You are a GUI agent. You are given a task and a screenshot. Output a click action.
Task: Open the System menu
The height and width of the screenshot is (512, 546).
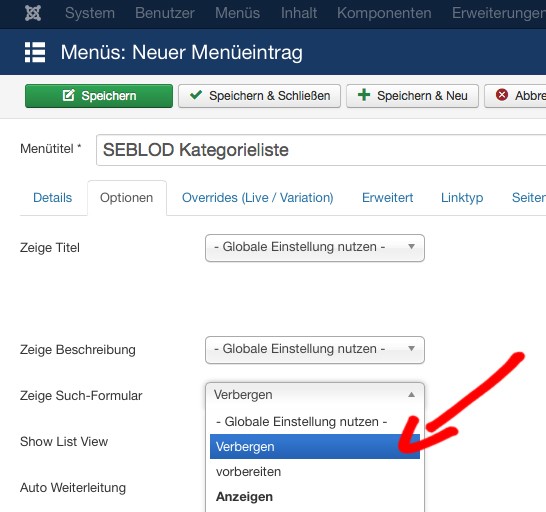pos(90,13)
